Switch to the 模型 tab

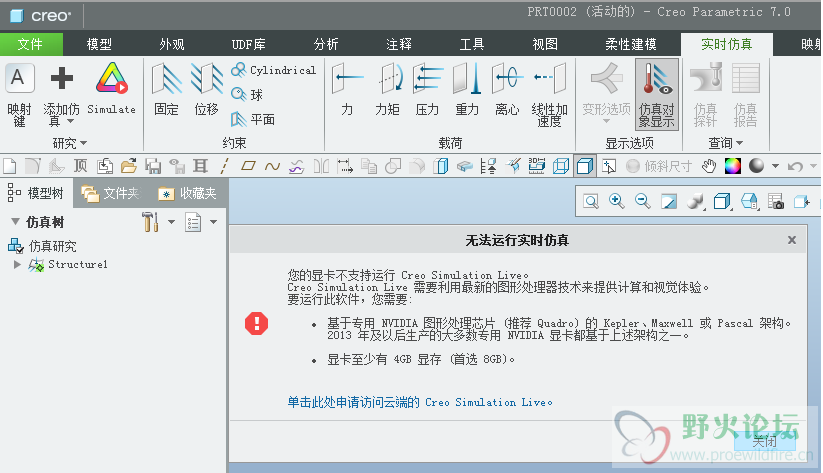(99, 44)
